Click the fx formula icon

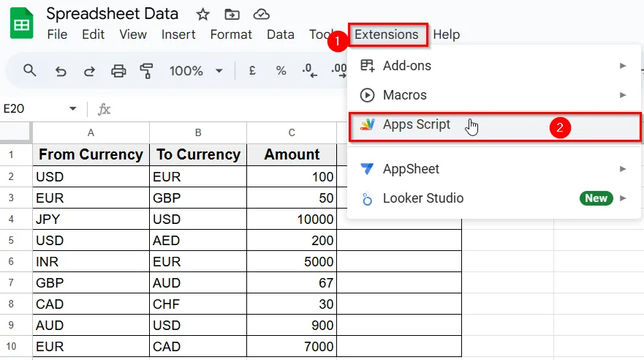click(104, 109)
